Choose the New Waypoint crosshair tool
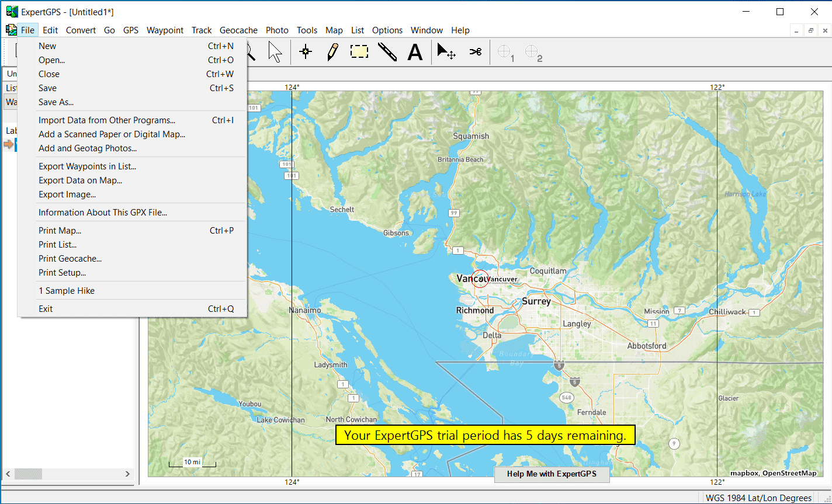This screenshot has width=832, height=504. coord(305,52)
